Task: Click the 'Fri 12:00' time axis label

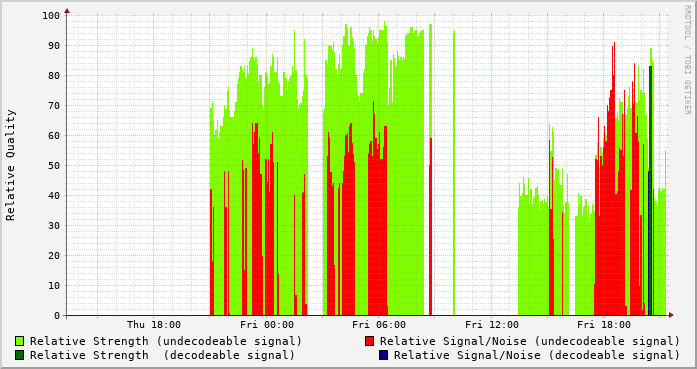Action: point(492,325)
